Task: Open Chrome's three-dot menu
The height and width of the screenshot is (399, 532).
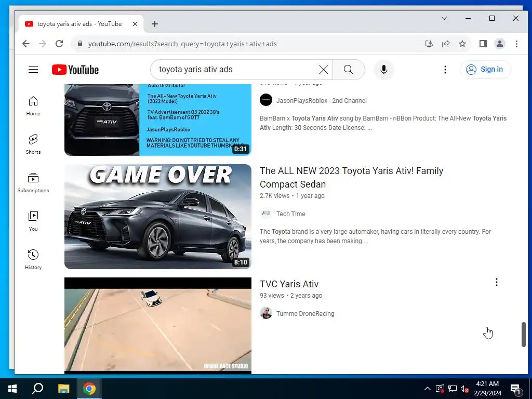Action: coord(516,44)
